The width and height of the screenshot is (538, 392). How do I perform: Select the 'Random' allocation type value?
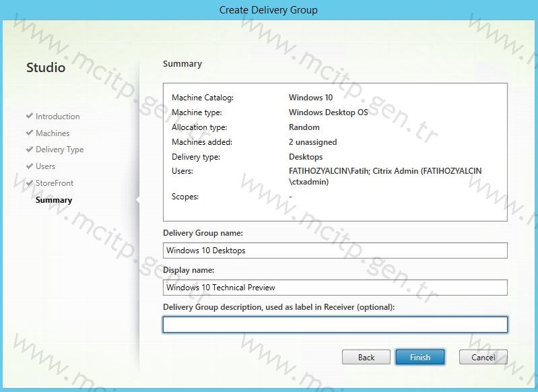tap(304, 127)
